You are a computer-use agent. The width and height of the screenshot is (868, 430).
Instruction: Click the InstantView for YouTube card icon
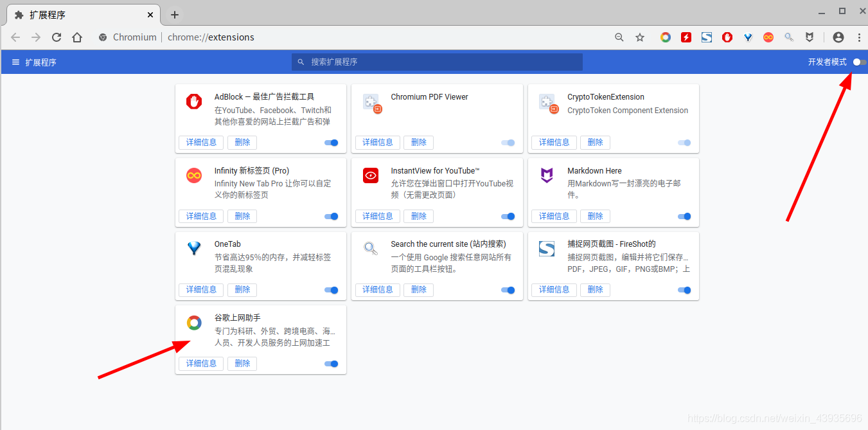point(371,175)
